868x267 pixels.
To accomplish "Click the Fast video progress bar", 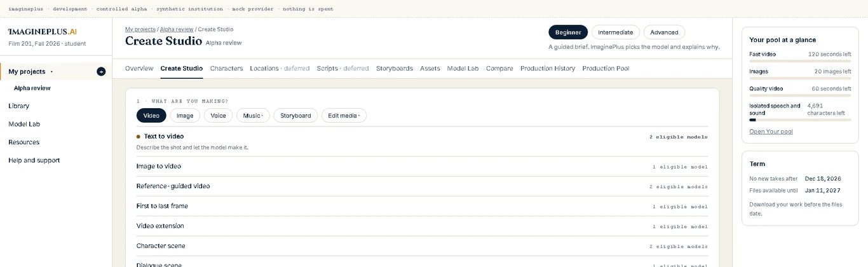I will 800,61.
